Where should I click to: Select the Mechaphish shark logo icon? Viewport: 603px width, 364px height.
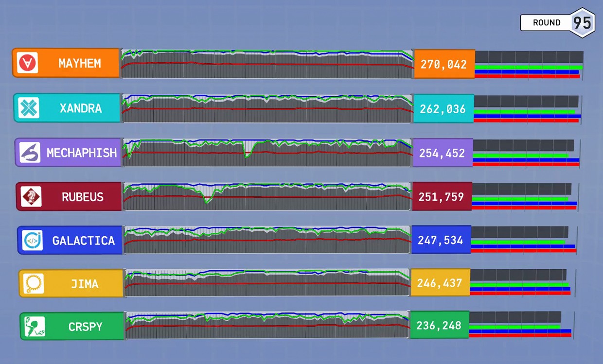coord(30,153)
